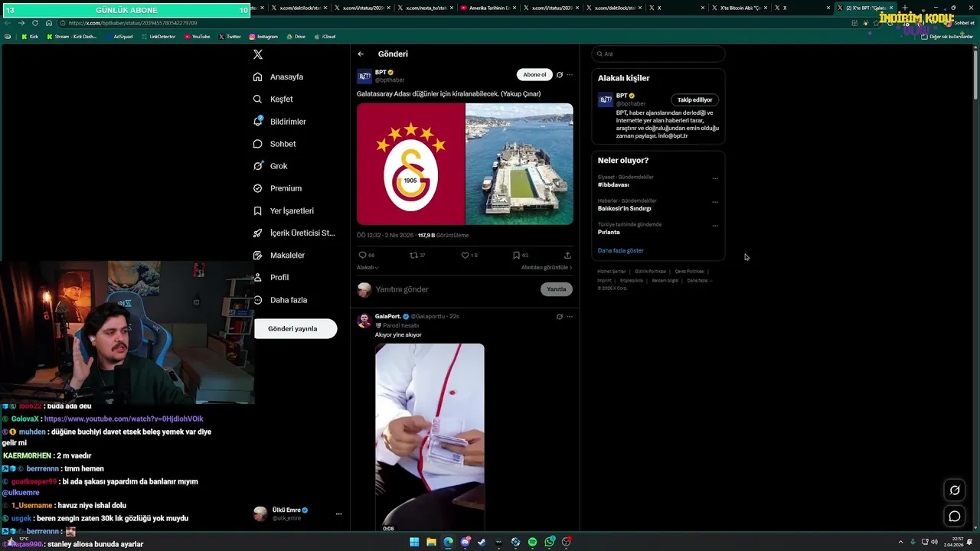
Task: Open Balıkesir'in Sındırgı trend
Action: pyautogui.click(x=625, y=208)
